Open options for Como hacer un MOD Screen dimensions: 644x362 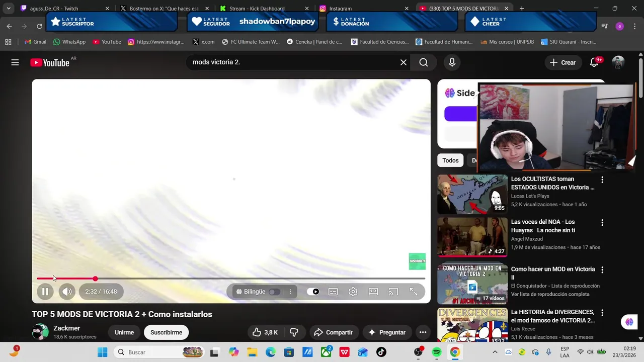coord(602,270)
